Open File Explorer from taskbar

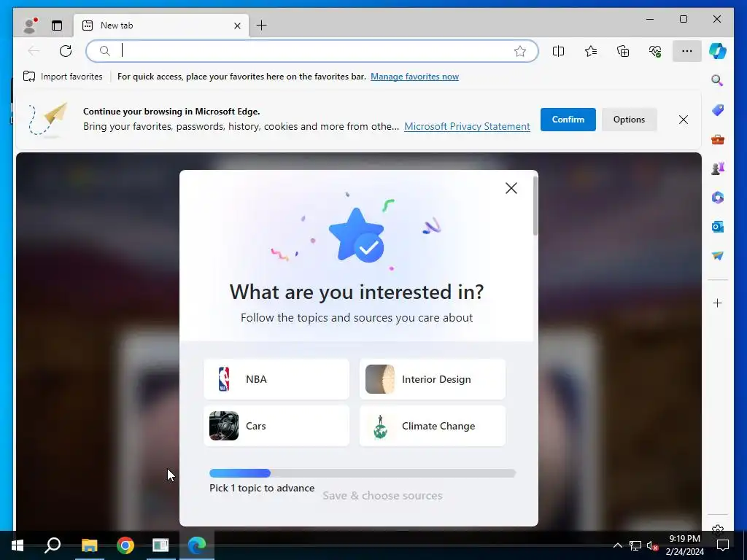(89, 545)
